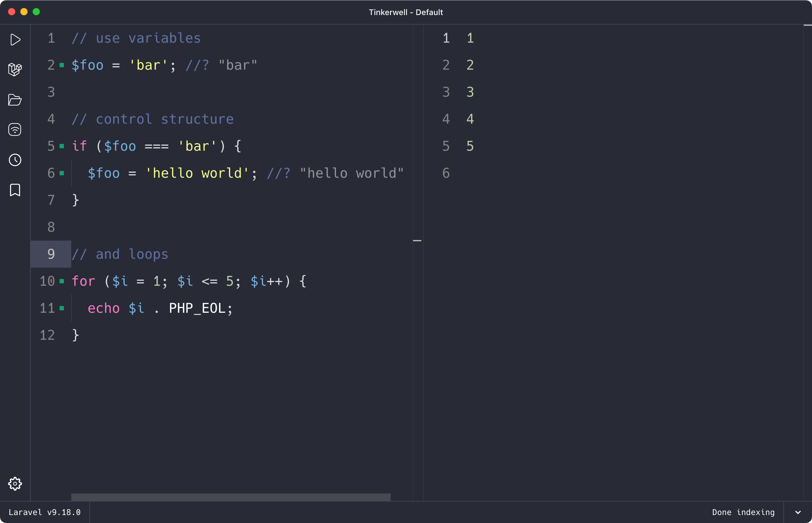This screenshot has width=812, height=523.
Task: Click empty line number 8 in the editor
Action: [x=51, y=227]
